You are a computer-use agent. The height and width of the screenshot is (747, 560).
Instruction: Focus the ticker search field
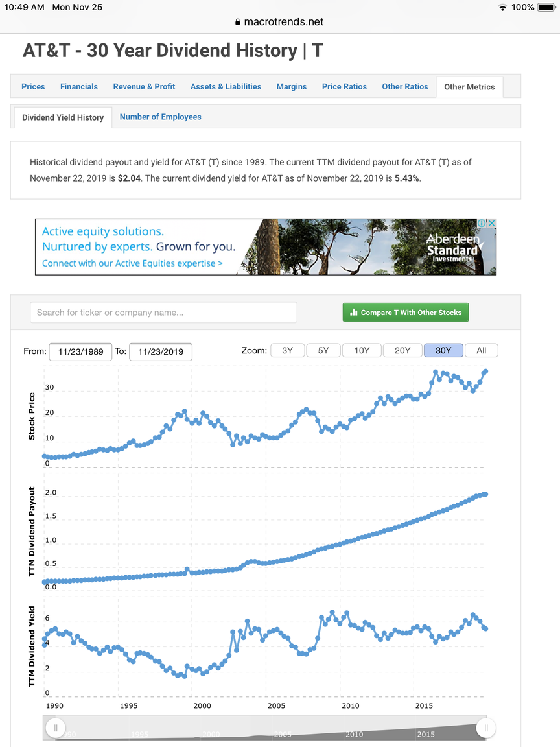pos(163,313)
